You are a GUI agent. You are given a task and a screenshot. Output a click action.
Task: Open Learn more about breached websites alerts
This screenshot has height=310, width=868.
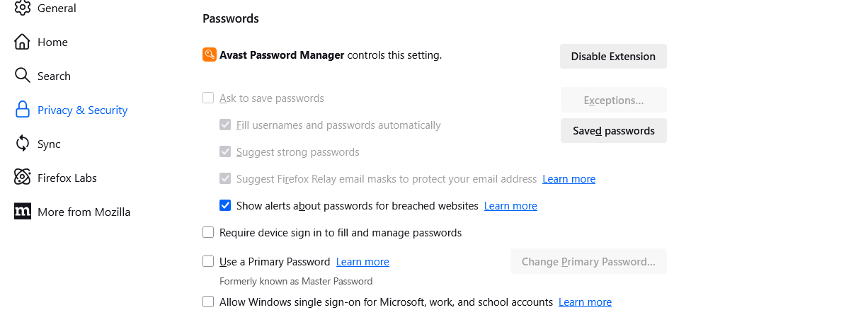pyautogui.click(x=510, y=206)
